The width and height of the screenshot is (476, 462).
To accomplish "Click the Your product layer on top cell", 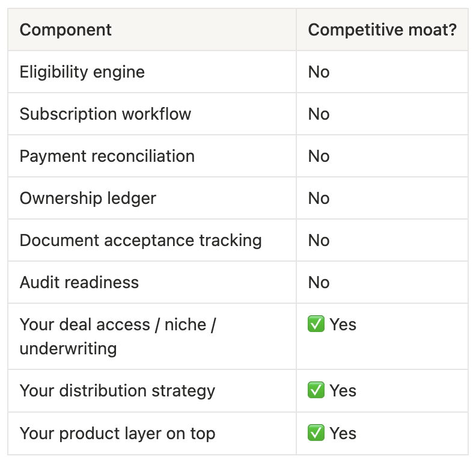I will pos(117,433).
